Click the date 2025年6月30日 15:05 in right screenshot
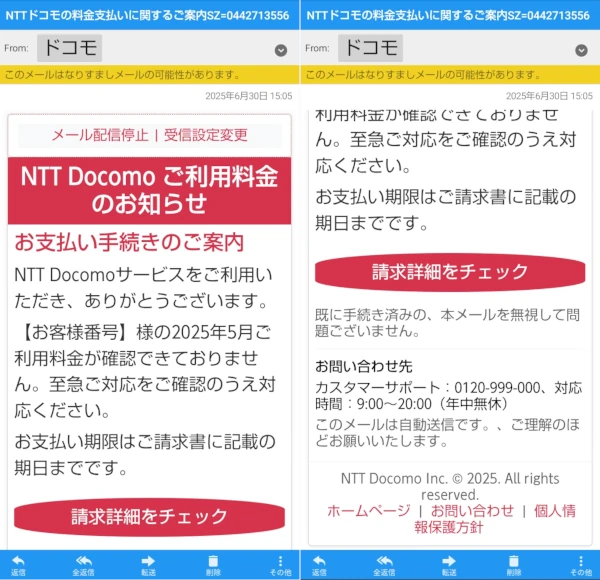This screenshot has height=580, width=600. (x=549, y=96)
